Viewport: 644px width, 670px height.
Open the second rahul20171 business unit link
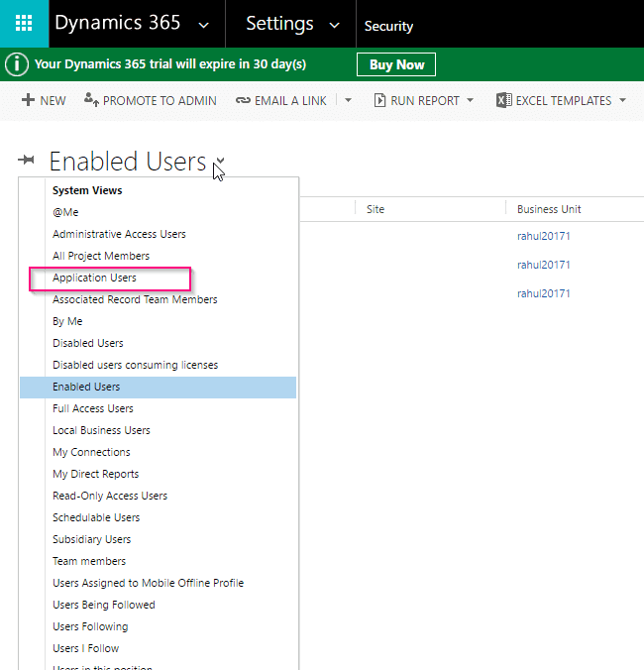(x=544, y=265)
